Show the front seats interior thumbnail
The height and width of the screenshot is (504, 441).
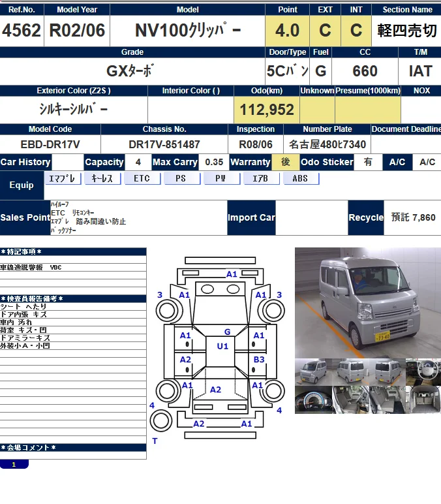click(x=350, y=400)
